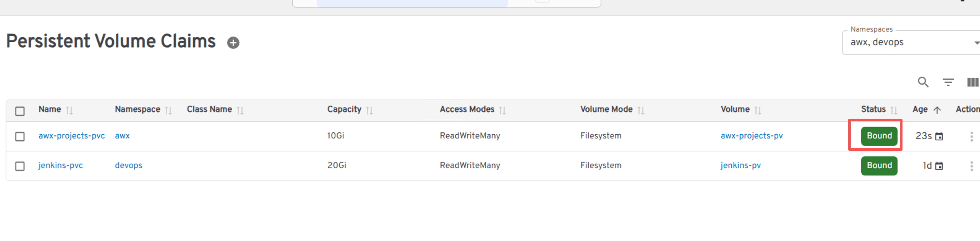This screenshot has height=241, width=980.
Task: Open the table search magnifier icon
Action: 923,82
